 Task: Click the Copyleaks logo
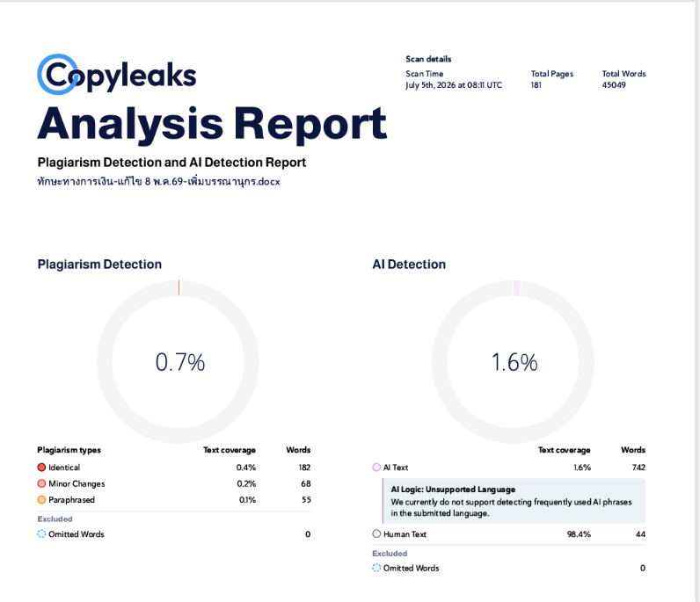coord(116,75)
